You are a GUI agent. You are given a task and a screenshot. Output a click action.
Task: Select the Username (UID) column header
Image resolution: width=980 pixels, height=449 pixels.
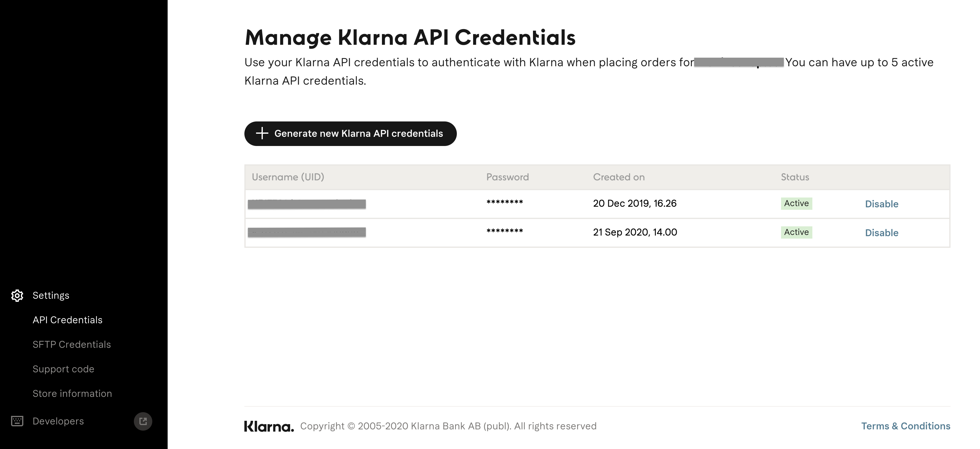pyautogui.click(x=288, y=177)
